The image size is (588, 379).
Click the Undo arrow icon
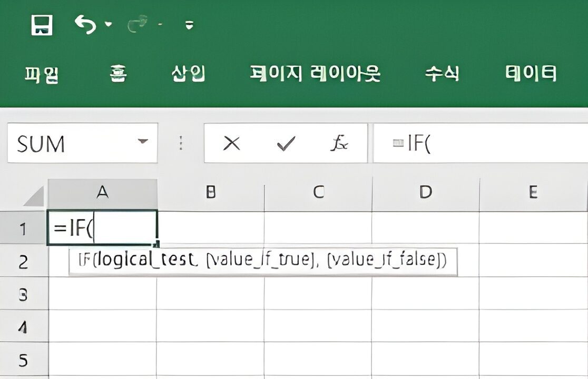click(x=85, y=24)
